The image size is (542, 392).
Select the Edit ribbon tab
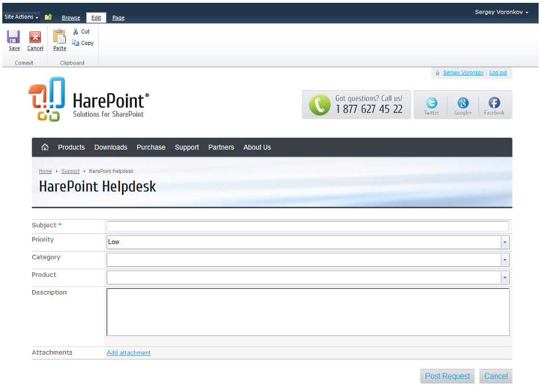click(x=96, y=18)
